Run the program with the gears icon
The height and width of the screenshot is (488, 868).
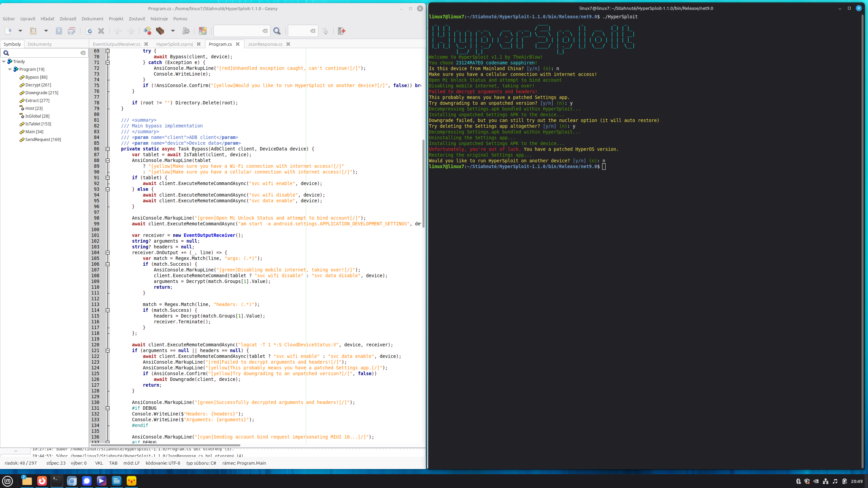pos(186,31)
